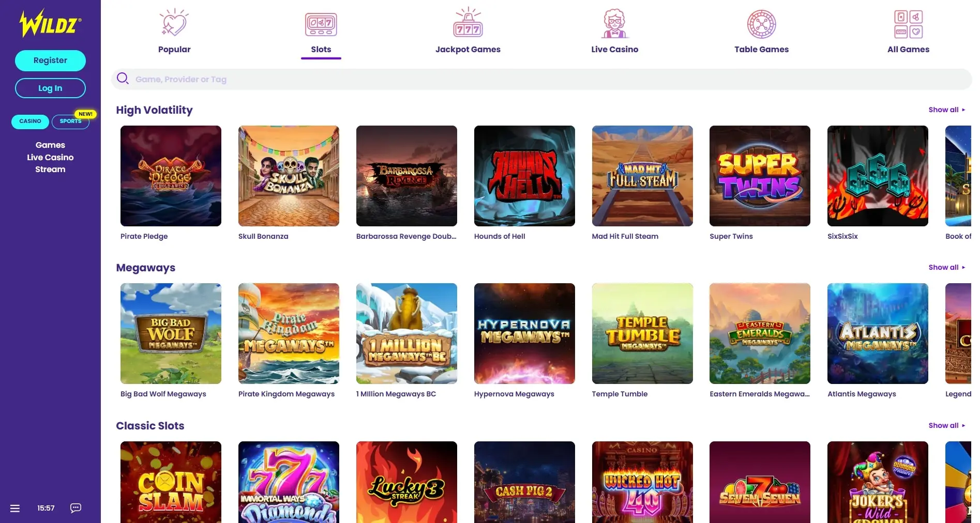The width and height of the screenshot is (980, 523).
Task: Open the Popular heart icon category
Action: pyautogui.click(x=174, y=23)
